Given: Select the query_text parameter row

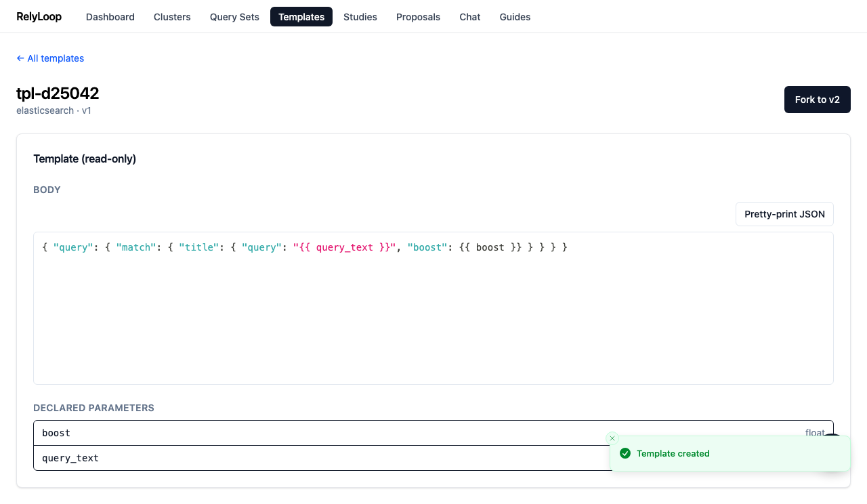Looking at the screenshot, I should pyautogui.click(x=433, y=458).
